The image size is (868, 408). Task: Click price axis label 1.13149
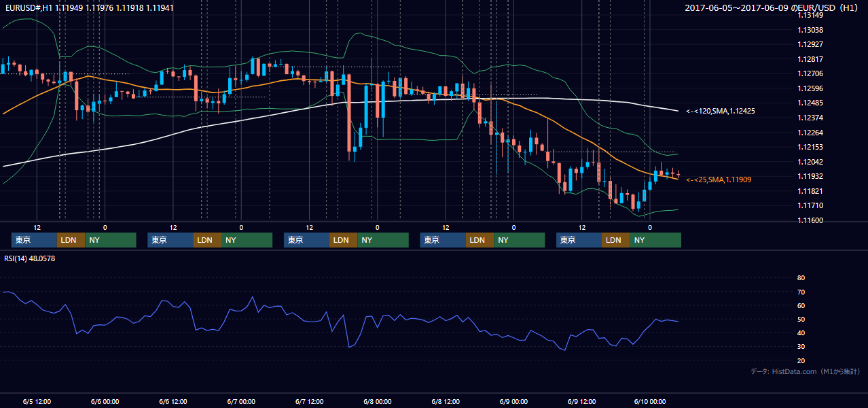[810, 15]
